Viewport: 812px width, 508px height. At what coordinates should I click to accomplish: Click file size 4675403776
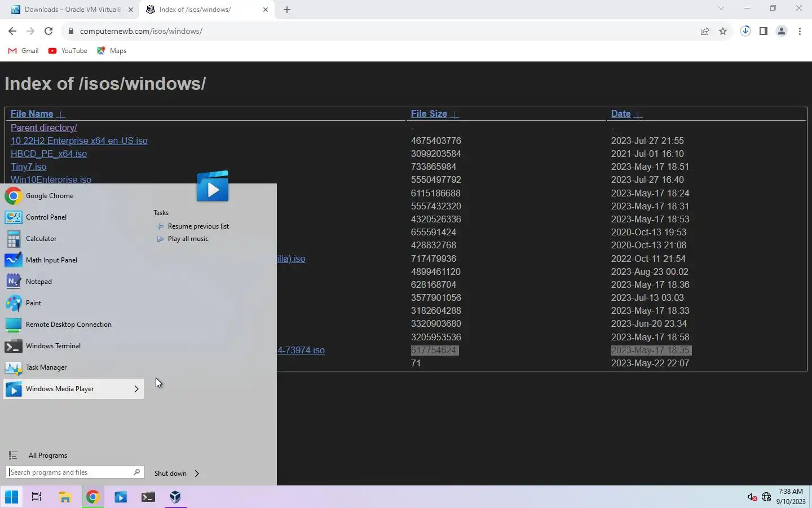click(436, 141)
